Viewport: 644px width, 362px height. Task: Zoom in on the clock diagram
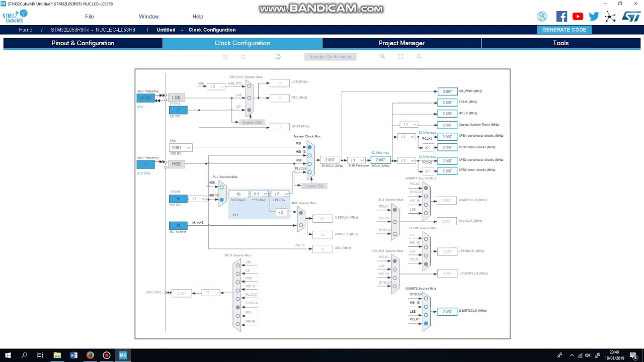(x=382, y=57)
